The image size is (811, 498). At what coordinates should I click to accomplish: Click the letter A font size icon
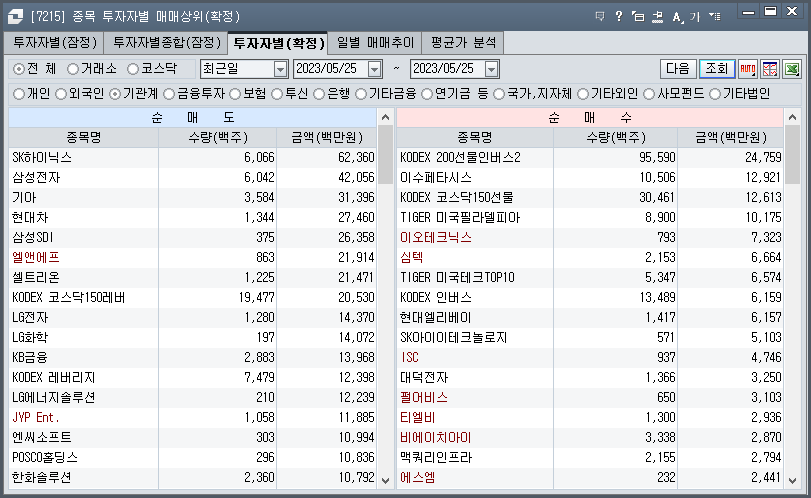(677, 17)
